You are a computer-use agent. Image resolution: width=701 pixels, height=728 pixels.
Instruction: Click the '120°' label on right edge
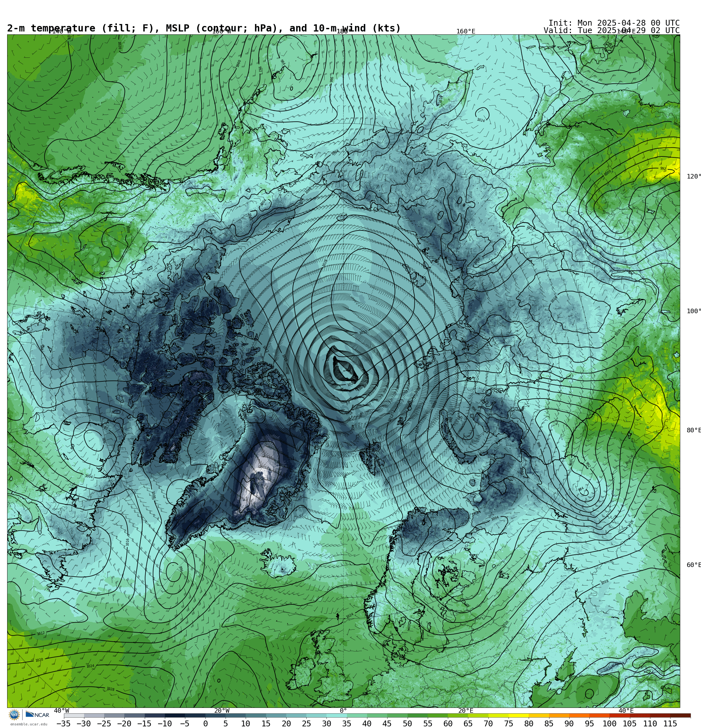pyautogui.click(x=694, y=177)
